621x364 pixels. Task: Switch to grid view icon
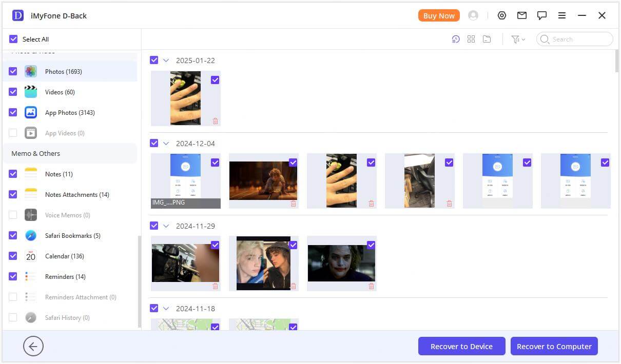click(471, 39)
